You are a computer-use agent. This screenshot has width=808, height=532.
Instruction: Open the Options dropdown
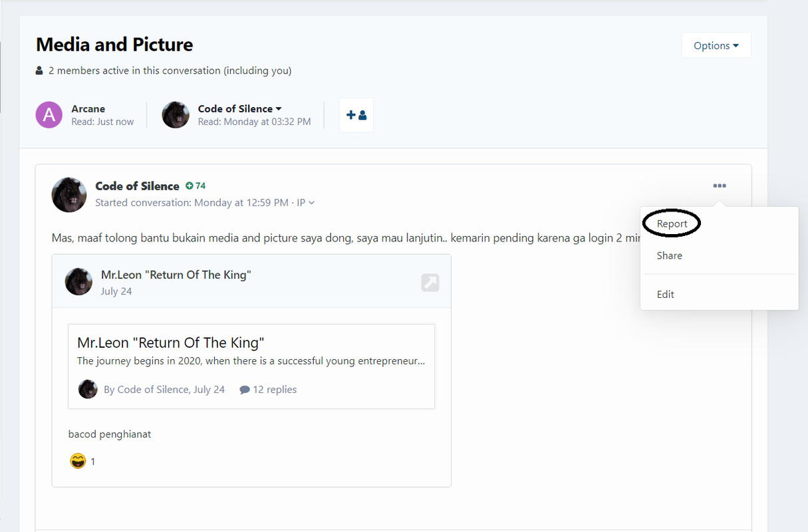(x=716, y=45)
